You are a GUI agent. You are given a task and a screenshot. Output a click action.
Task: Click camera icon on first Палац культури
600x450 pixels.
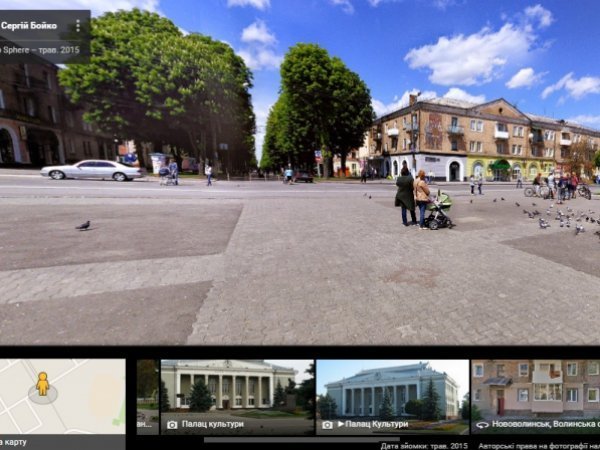point(171,424)
